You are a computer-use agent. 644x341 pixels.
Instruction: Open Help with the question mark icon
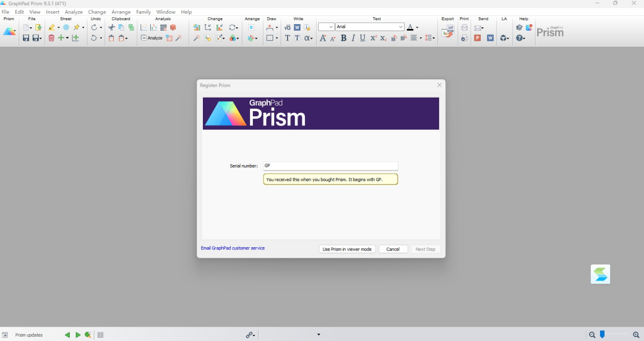coord(519,38)
